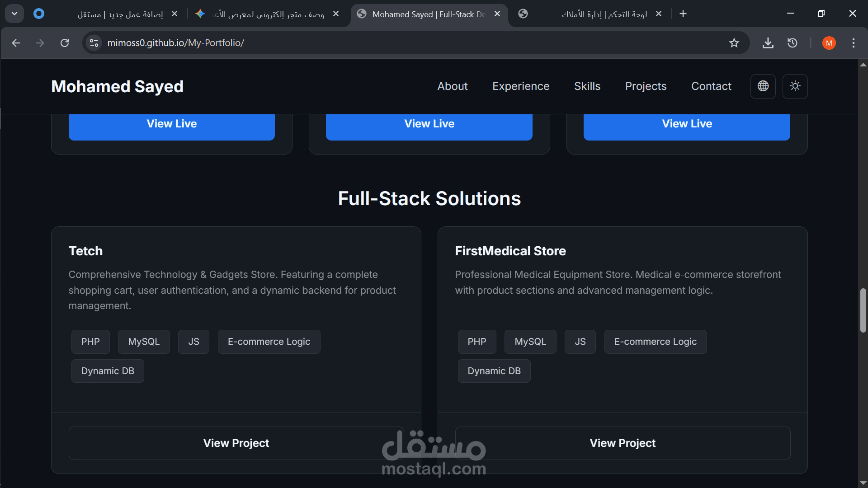The image size is (868, 488).
Task: Open the Chrome profile avatar M
Action: click(829, 43)
